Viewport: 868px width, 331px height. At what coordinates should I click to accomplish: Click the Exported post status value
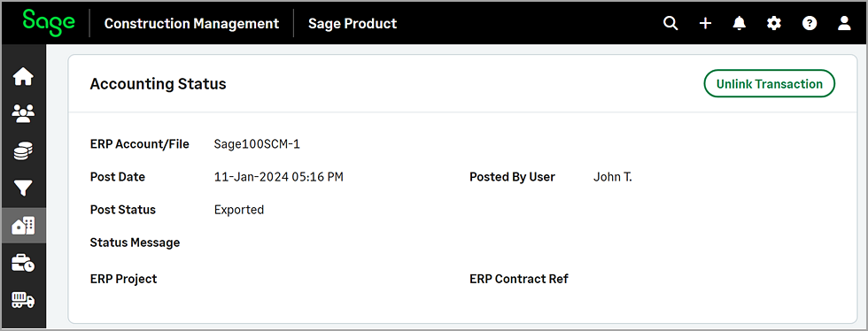coord(239,211)
